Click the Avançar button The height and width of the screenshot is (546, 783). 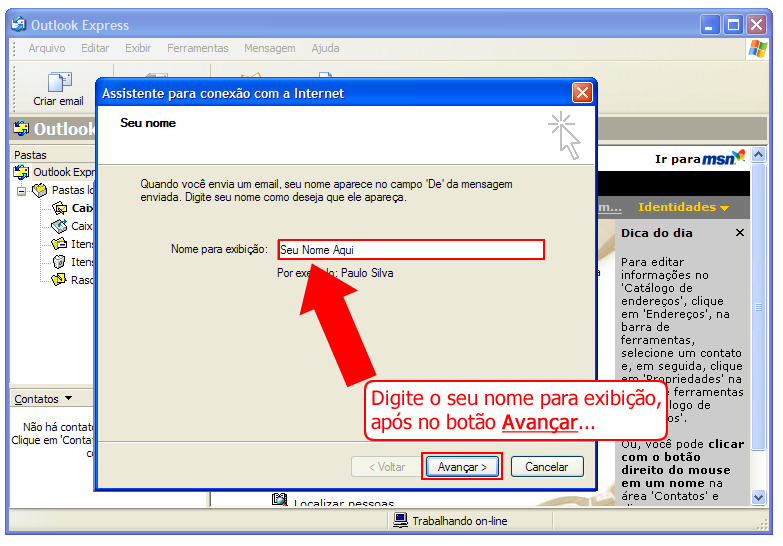tap(462, 467)
